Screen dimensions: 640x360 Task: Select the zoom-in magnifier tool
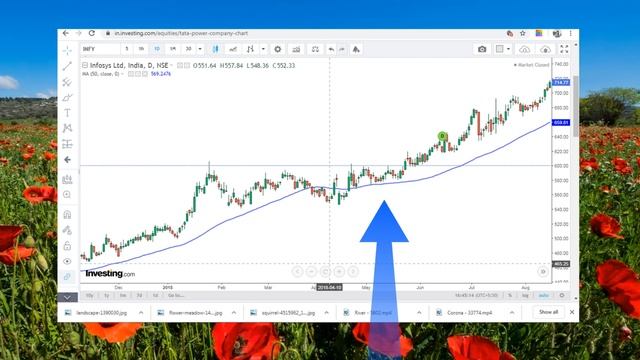click(67, 195)
